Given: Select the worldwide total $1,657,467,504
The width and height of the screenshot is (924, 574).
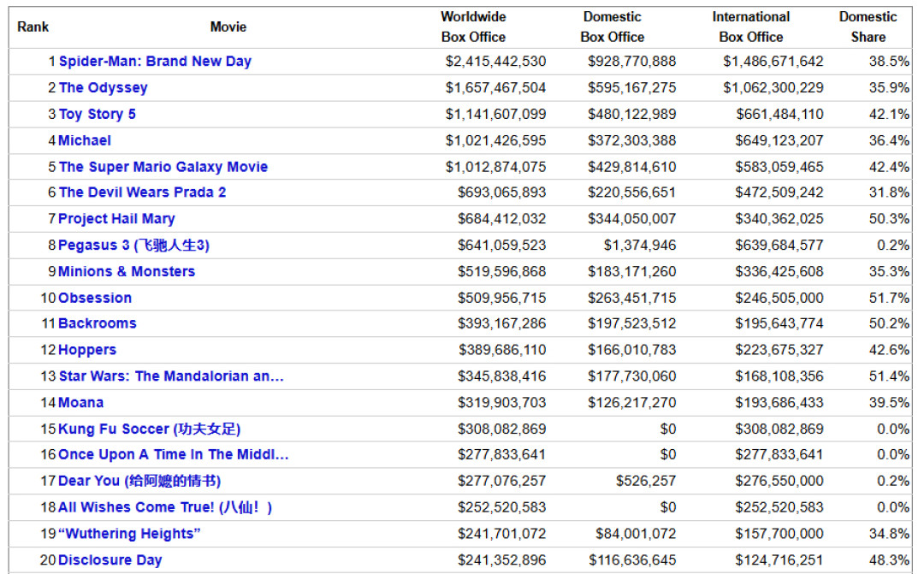Looking at the screenshot, I should point(495,88).
